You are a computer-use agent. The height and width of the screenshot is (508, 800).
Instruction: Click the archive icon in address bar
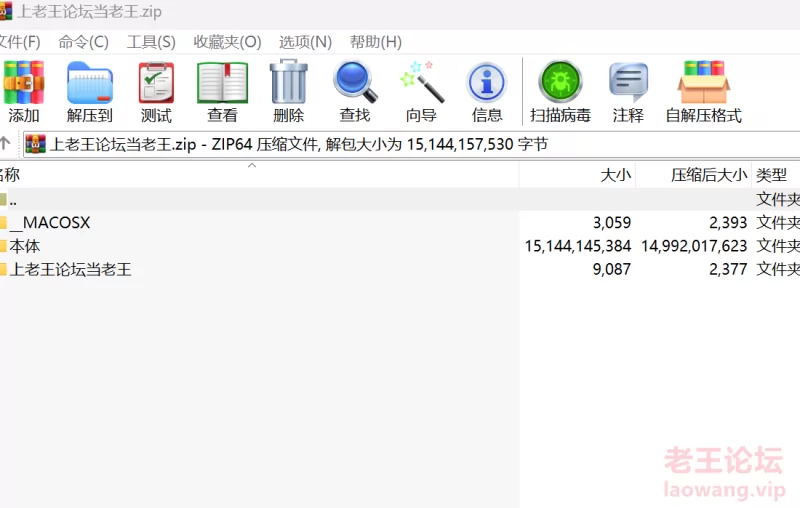click(35, 144)
